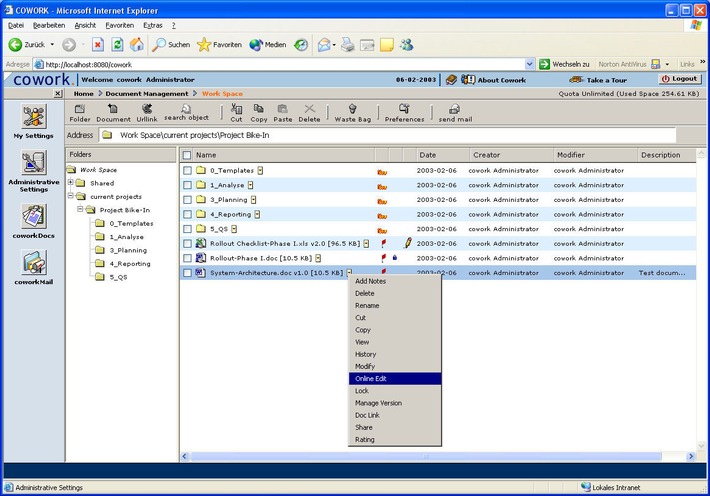Click the browser URL address field
The image size is (710, 496).
tap(279, 64)
